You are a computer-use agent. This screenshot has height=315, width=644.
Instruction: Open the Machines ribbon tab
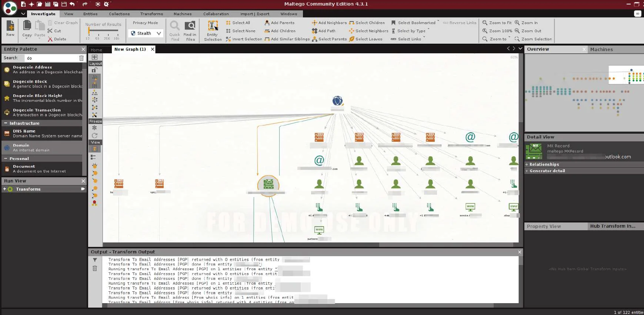(x=183, y=14)
